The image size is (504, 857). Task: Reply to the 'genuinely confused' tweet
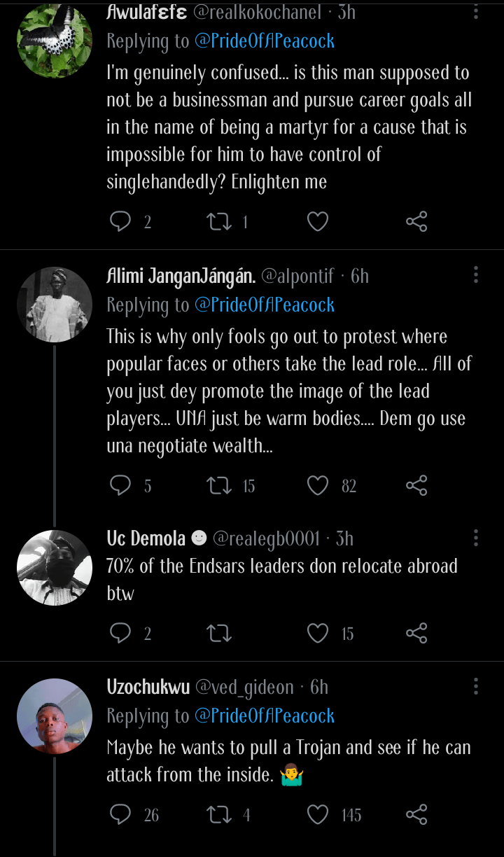pyautogui.click(x=121, y=222)
